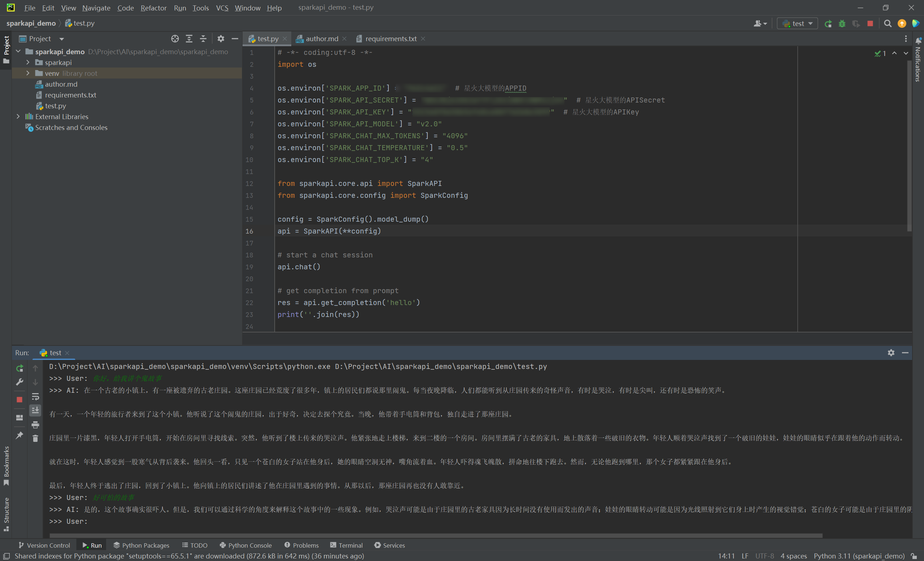Collapse the sparkapi_demo root folder

click(18, 51)
